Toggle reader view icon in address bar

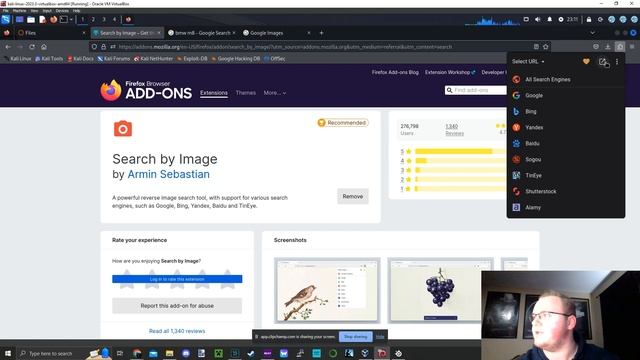tap(536, 47)
